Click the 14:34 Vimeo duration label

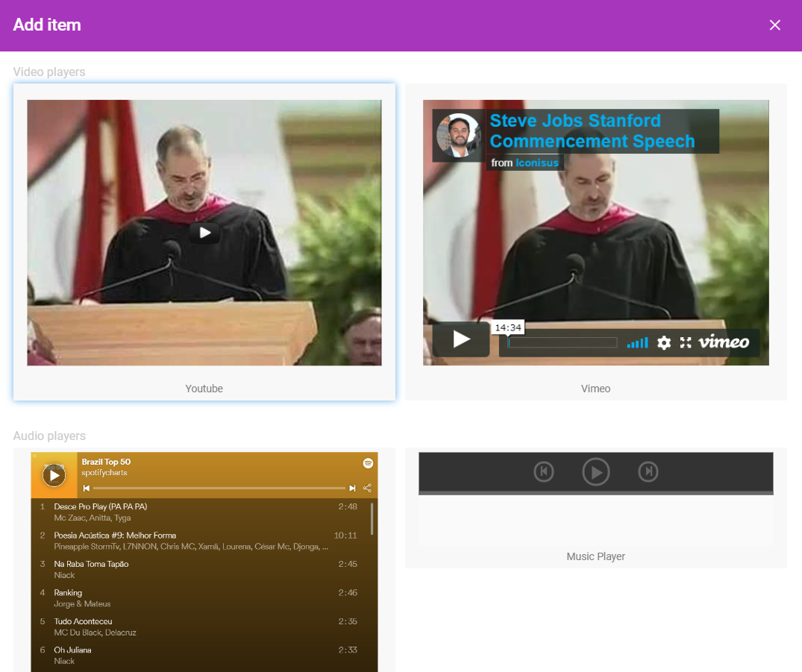coord(508,328)
